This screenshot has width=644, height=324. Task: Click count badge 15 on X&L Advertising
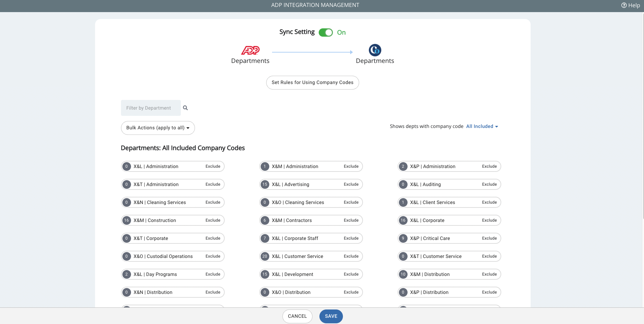(x=265, y=184)
